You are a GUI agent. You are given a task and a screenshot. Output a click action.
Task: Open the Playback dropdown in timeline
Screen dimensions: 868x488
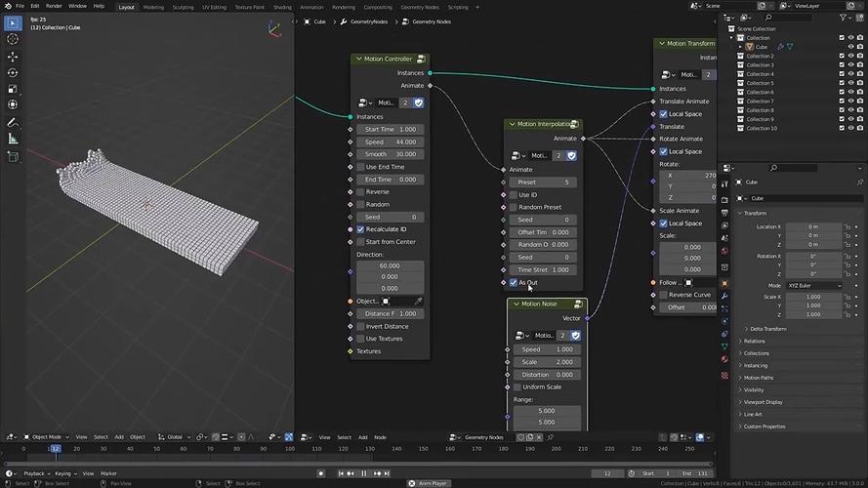(x=36, y=473)
